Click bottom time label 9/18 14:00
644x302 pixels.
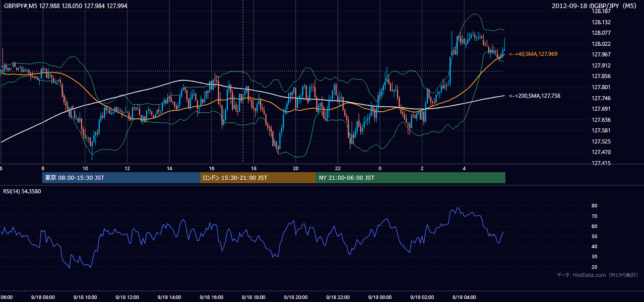tap(169, 297)
